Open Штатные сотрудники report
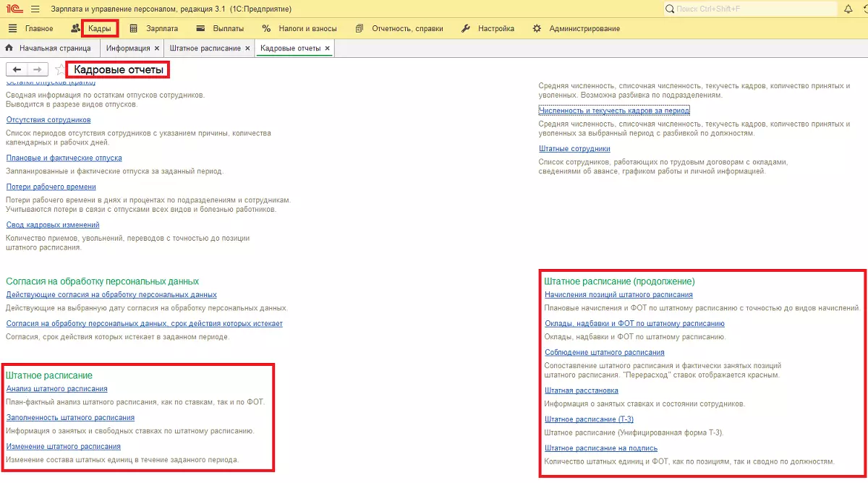 click(x=574, y=149)
